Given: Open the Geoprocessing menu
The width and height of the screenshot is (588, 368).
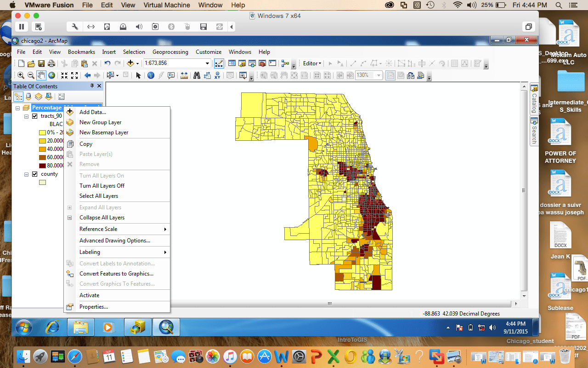Looking at the screenshot, I should click(170, 52).
